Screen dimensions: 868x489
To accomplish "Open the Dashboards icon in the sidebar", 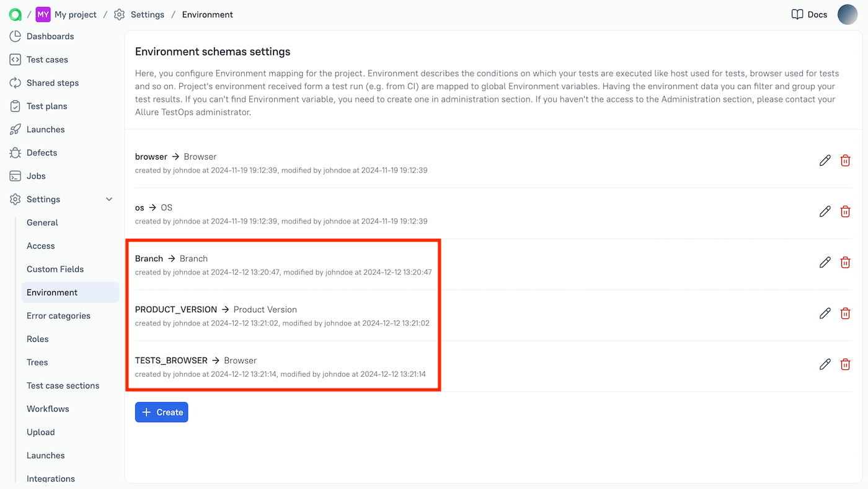I will (15, 36).
